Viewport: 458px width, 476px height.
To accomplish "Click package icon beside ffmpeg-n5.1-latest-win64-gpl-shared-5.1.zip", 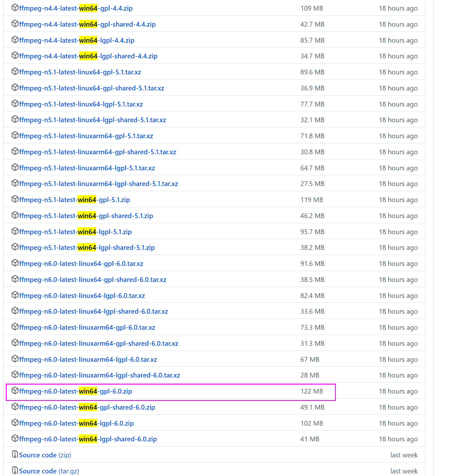I will 15,215.
